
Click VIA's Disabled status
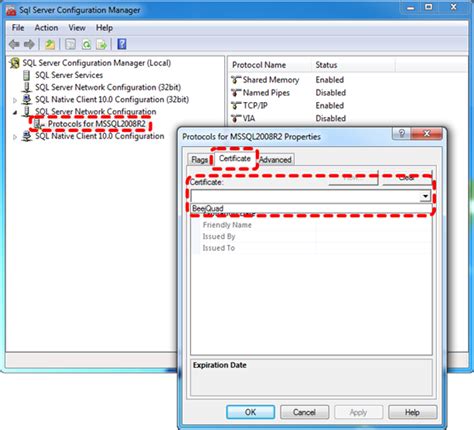point(331,118)
